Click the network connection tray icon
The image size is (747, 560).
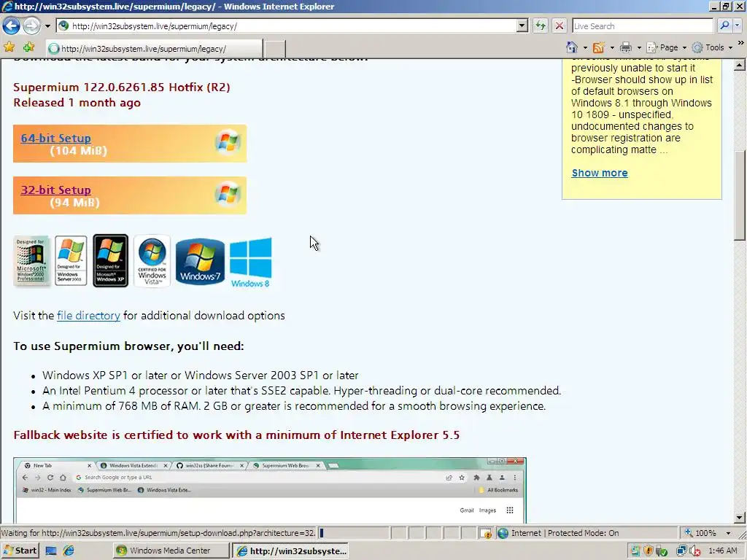[682, 551]
